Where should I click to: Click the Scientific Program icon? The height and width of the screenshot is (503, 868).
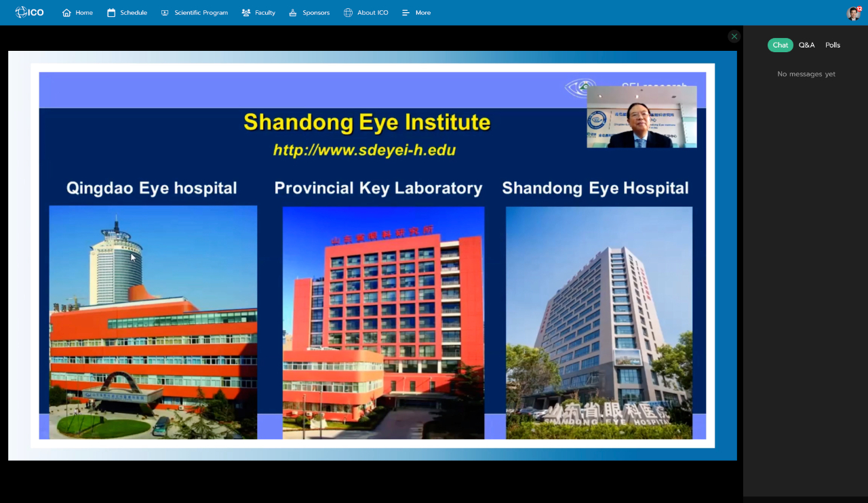click(165, 13)
